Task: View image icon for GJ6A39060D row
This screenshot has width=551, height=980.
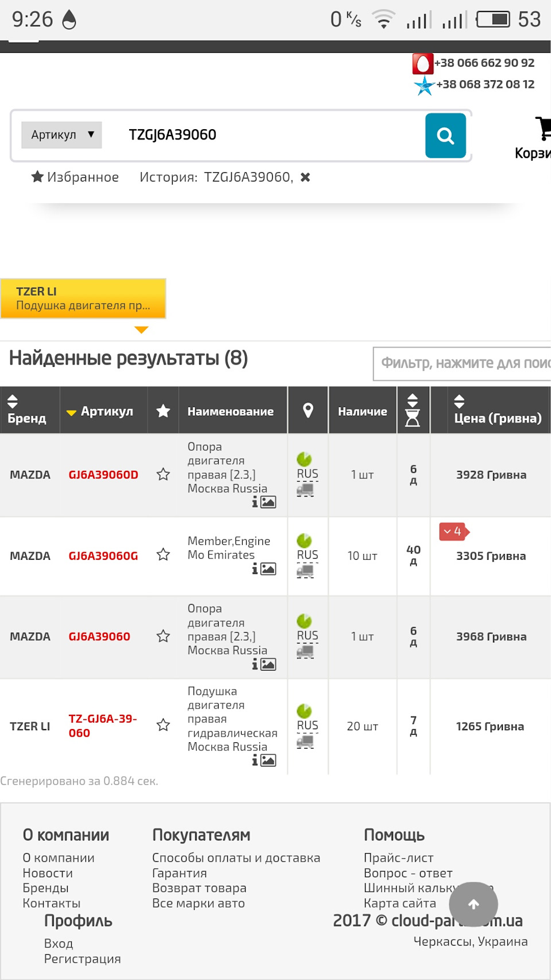Action: pos(268,502)
